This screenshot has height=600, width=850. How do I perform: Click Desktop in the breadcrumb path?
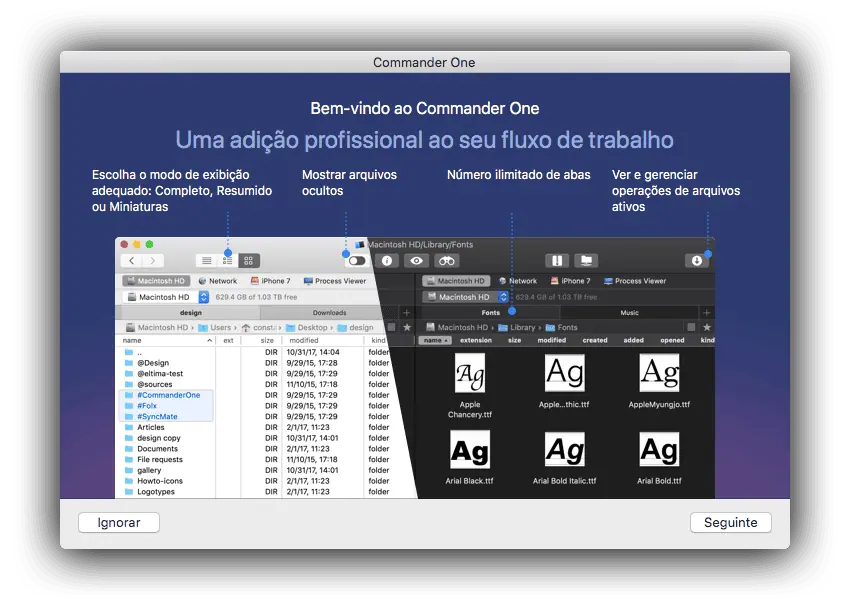(x=307, y=327)
